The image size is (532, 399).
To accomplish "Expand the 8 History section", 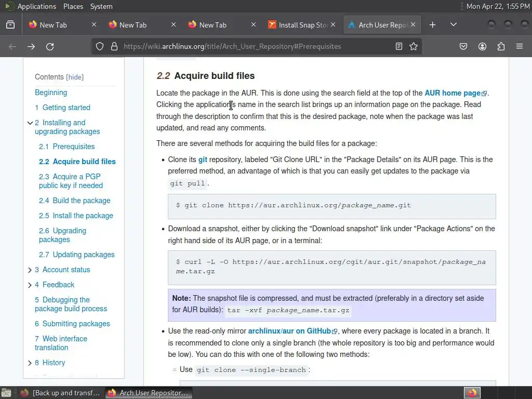I will [30, 363].
